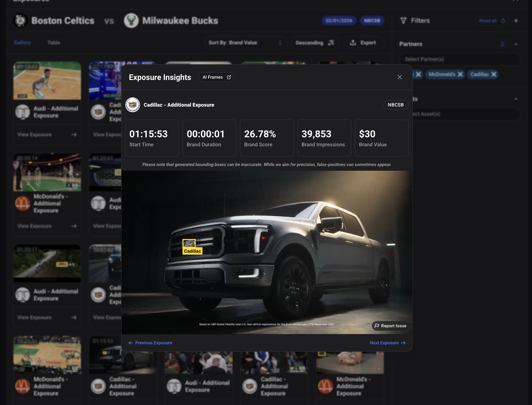Click the McDonald's logo on the 02:21:31 card
Image resolution: width=532 pixels, height=405 pixels.
pos(22,386)
